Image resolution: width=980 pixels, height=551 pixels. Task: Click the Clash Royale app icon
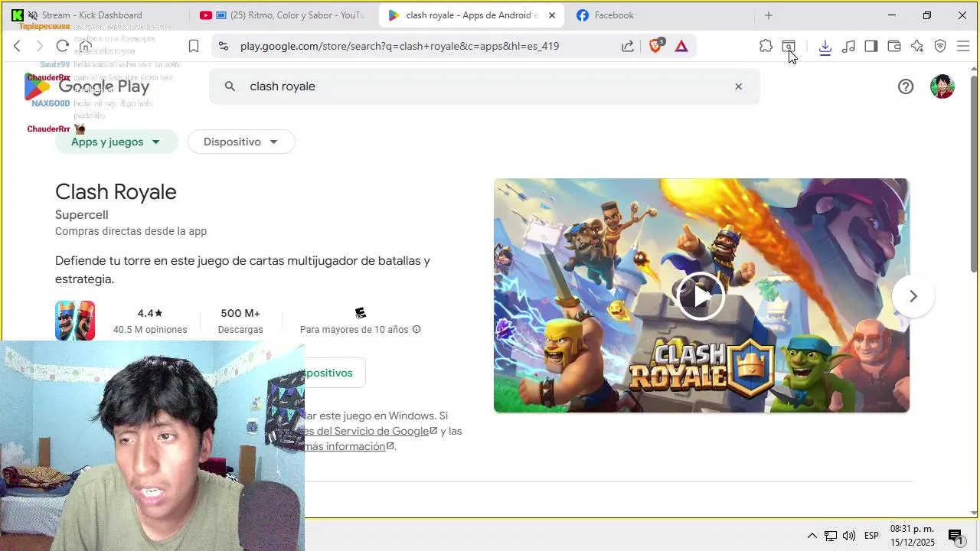pos(75,321)
